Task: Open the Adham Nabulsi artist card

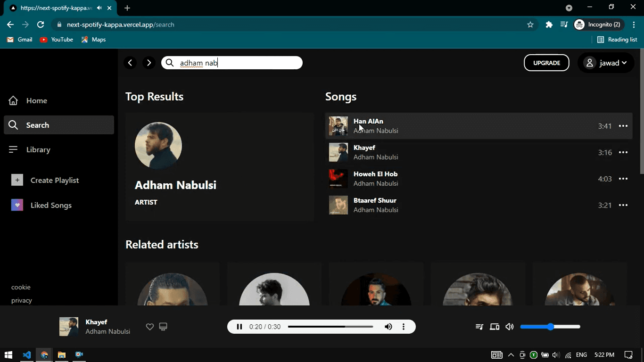Action: pyautogui.click(x=220, y=166)
